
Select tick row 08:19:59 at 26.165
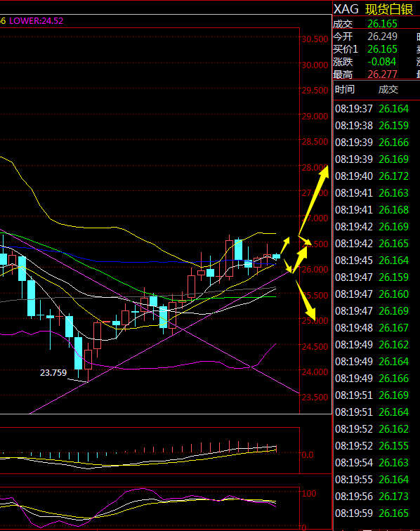(x=372, y=513)
